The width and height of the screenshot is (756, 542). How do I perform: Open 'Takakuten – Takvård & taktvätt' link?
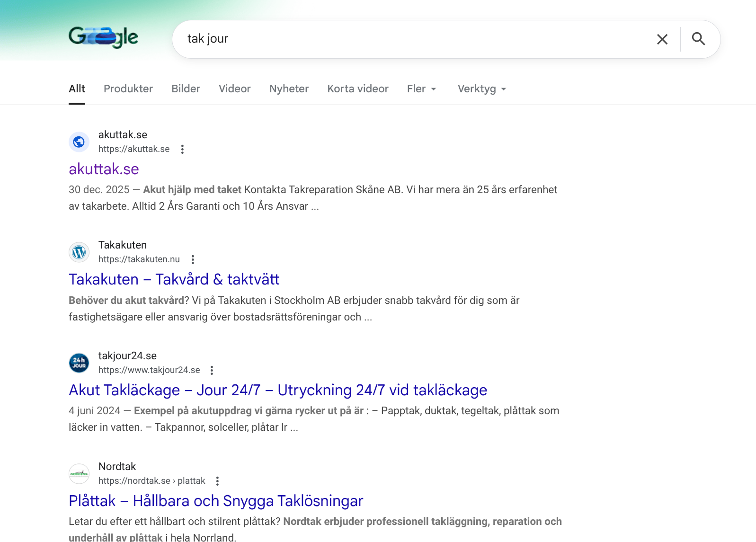coord(174,279)
